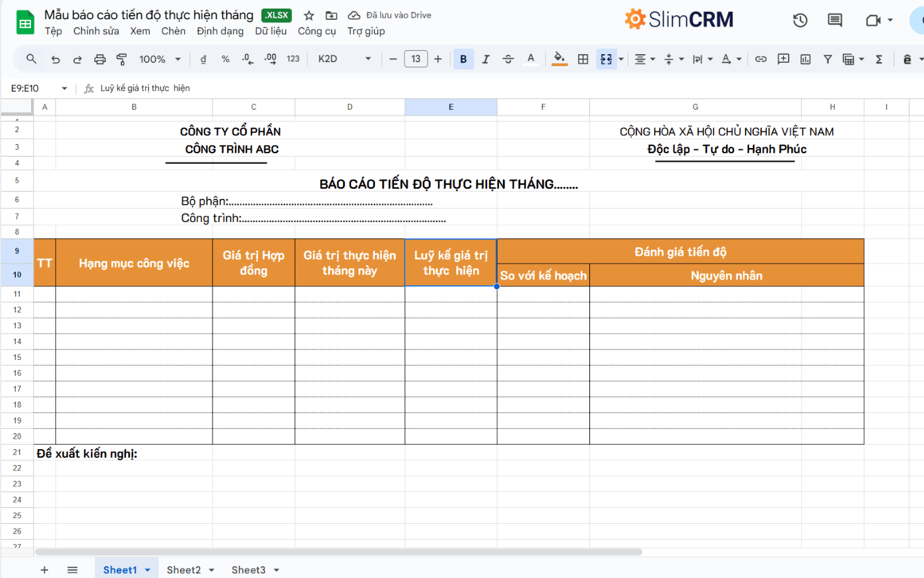The height and width of the screenshot is (578, 924).
Task: Open the font size selector dropdown
Action: coord(416,59)
